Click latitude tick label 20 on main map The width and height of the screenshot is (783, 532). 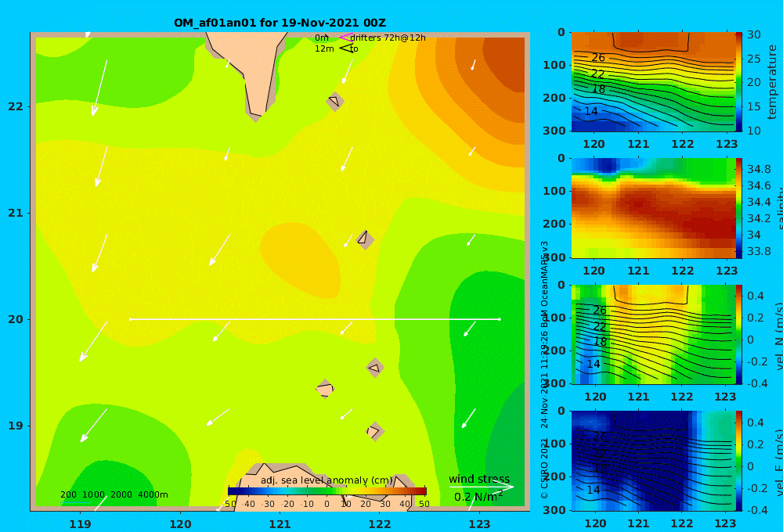tap(16, 319)
